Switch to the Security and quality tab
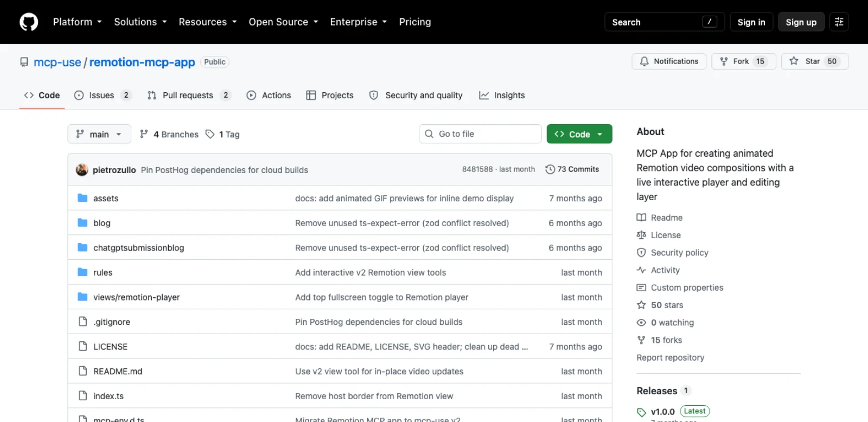This screenshot has width=868, height=422. [416, 95]
